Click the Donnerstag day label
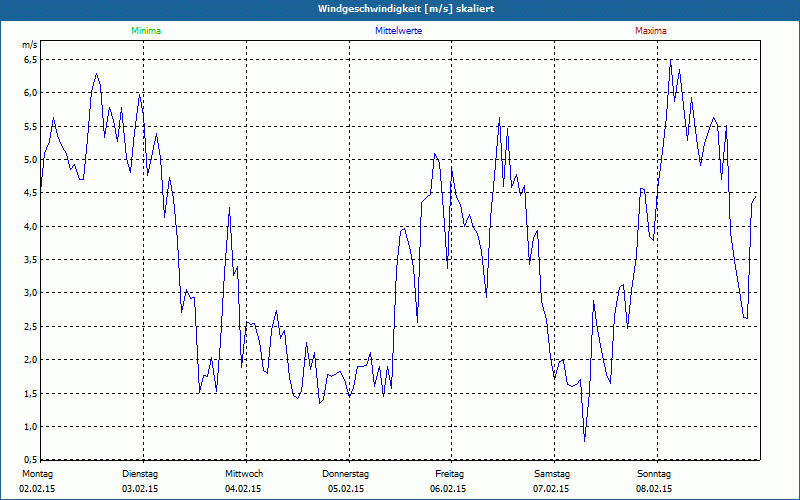 (346, 473)
